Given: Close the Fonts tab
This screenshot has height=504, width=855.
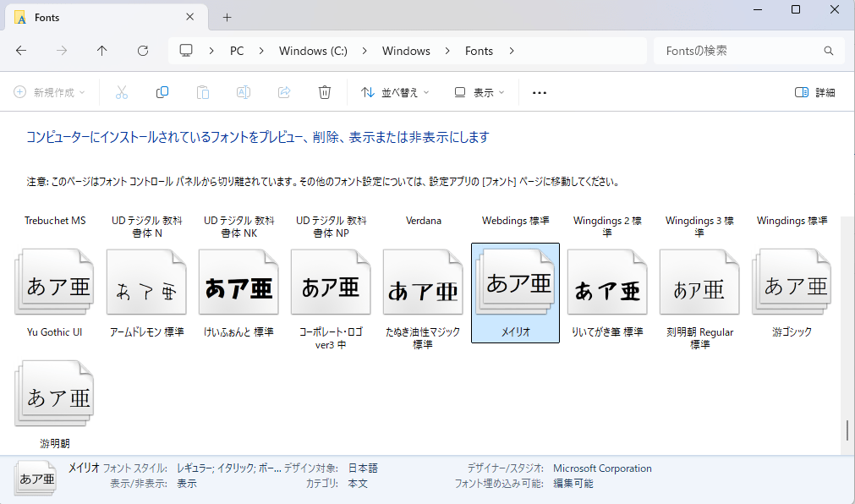Looking at the screenshot, I should coord(189,17).
